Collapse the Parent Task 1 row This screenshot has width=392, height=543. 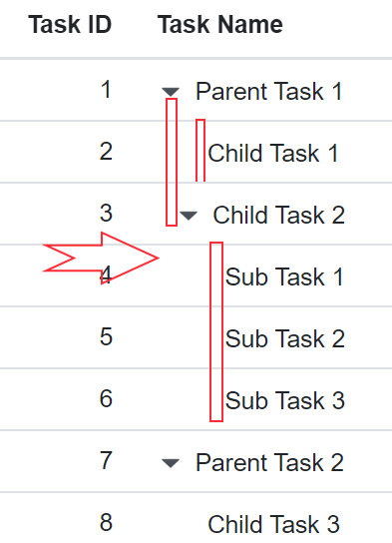pos(171,92)
